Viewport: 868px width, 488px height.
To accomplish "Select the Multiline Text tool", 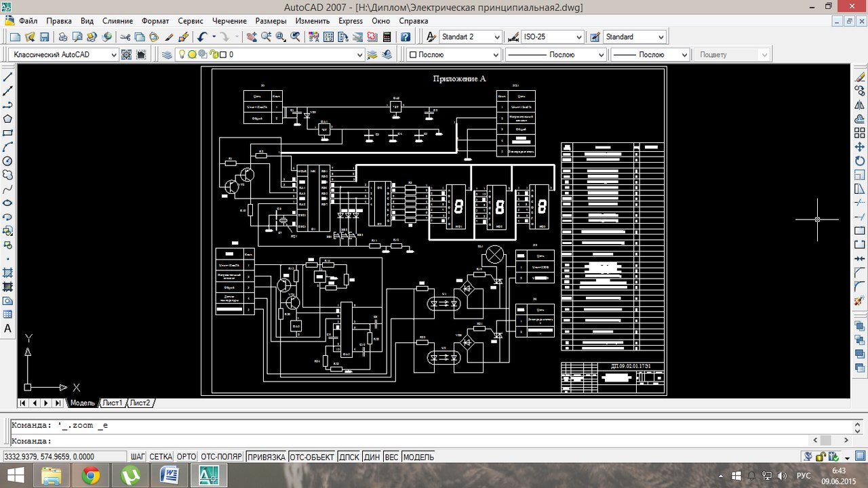I will point(8,329).
